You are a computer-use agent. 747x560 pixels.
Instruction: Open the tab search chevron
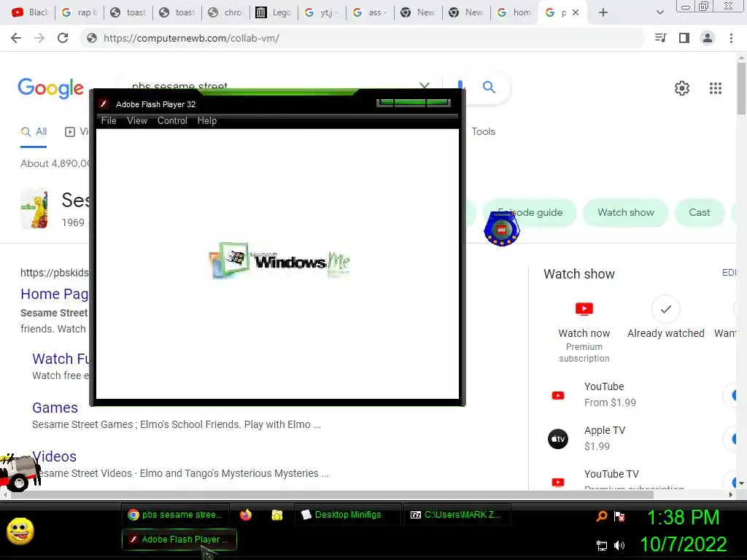tap(659, 12)
